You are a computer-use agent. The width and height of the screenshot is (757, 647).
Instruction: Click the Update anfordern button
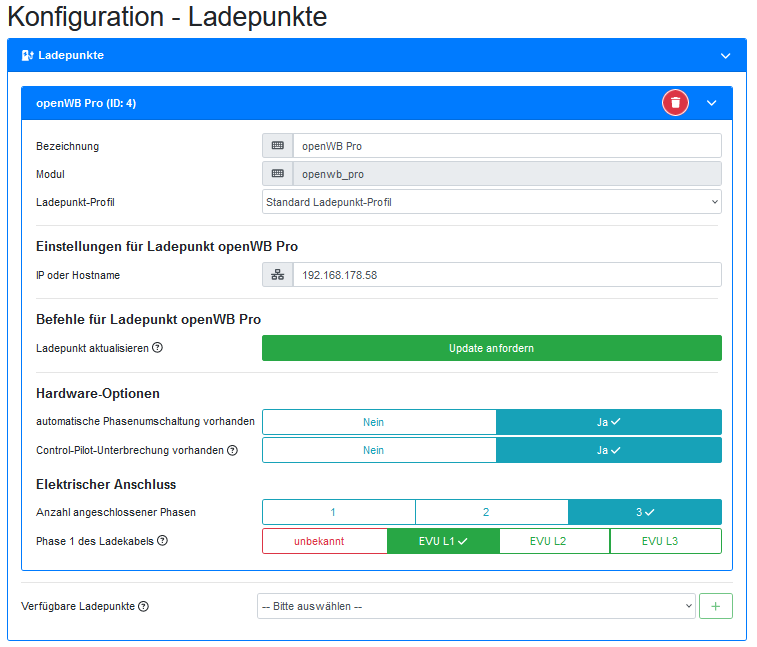491,348
